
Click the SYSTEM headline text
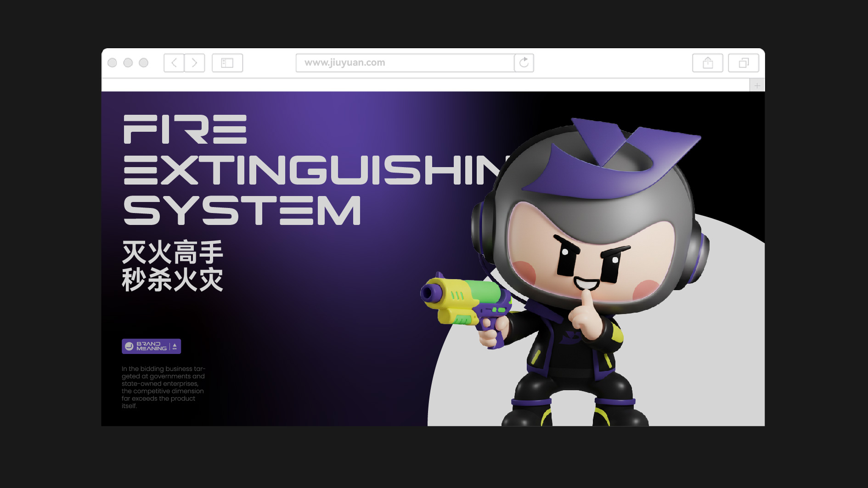(242, 210)
